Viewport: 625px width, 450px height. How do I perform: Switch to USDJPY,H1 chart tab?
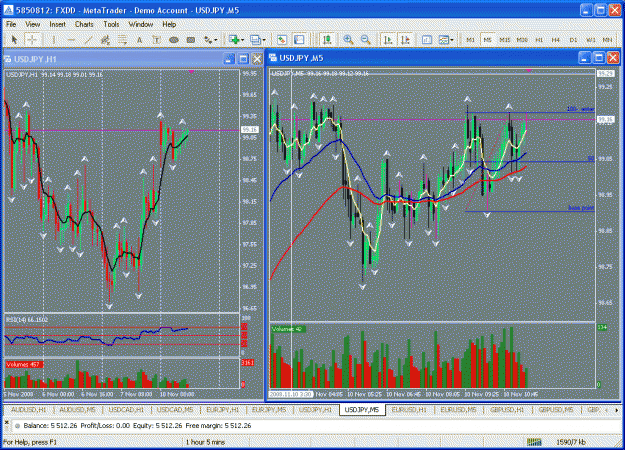pyautogui.click(x=315, y=410)
